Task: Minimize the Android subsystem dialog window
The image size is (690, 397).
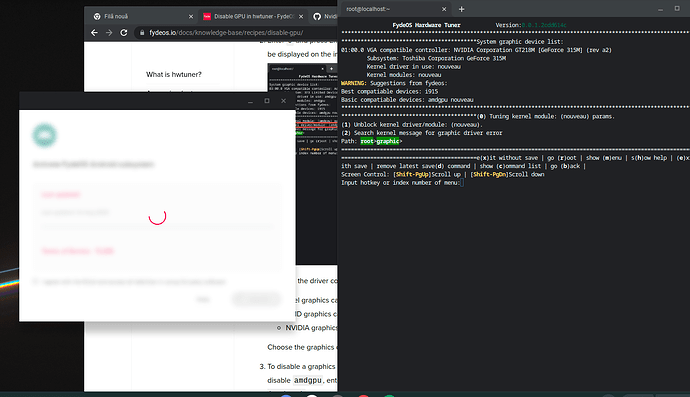Action: click(x=250, y=101)
